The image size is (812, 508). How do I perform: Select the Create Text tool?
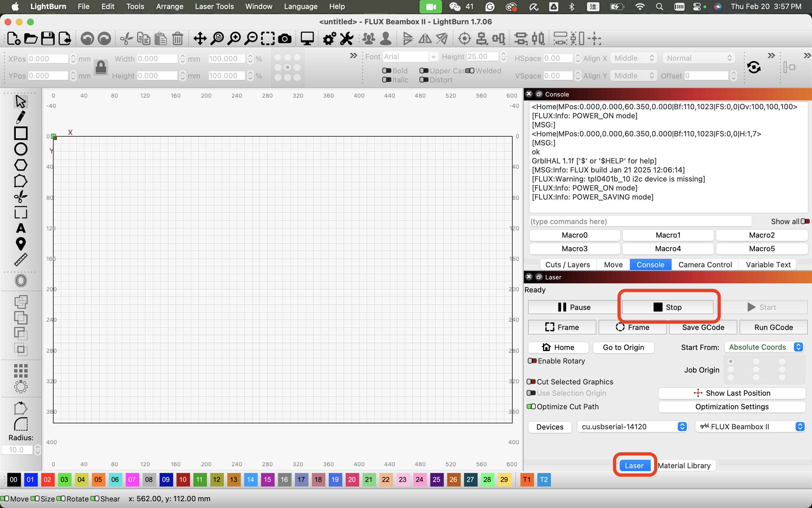21,229
